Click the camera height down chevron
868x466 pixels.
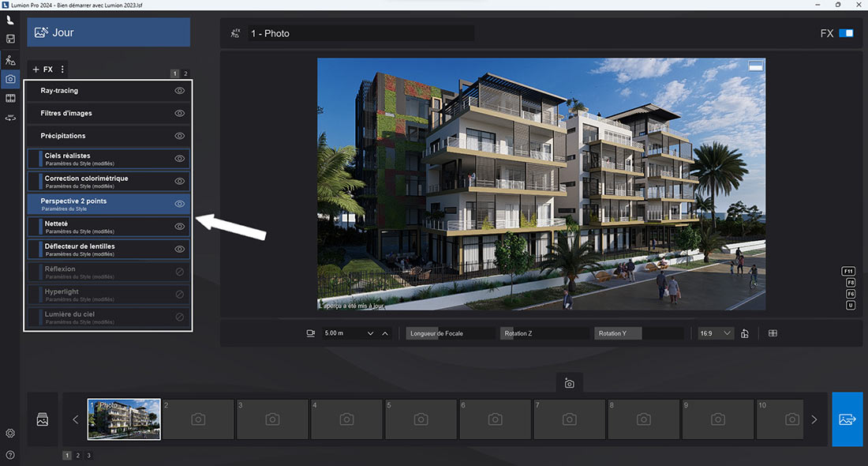tap(370, 334)
